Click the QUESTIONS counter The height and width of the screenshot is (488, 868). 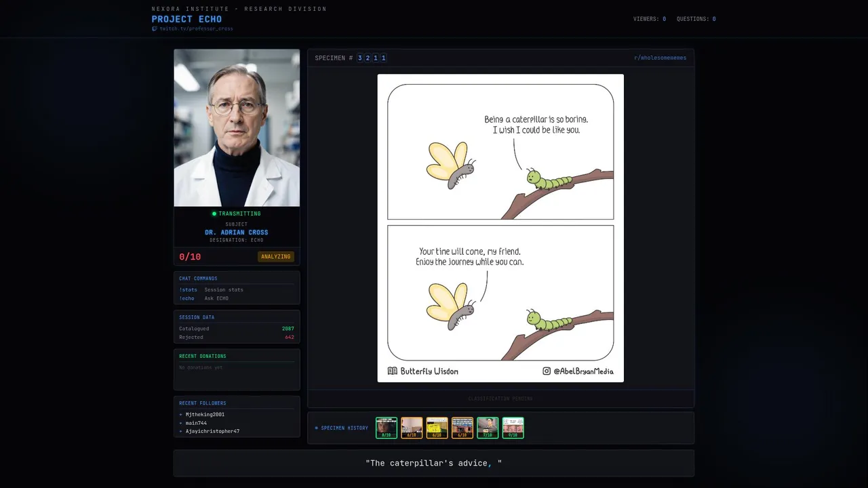tap(696, 19)
